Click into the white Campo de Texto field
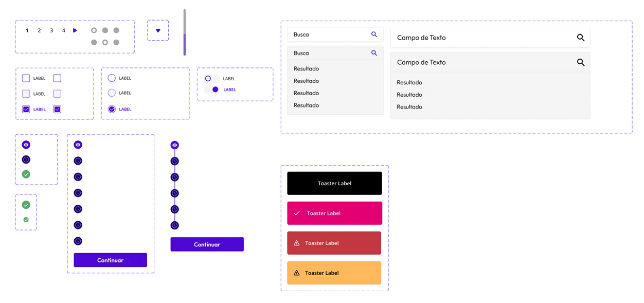The image size is (644, 303). point(490,38)
